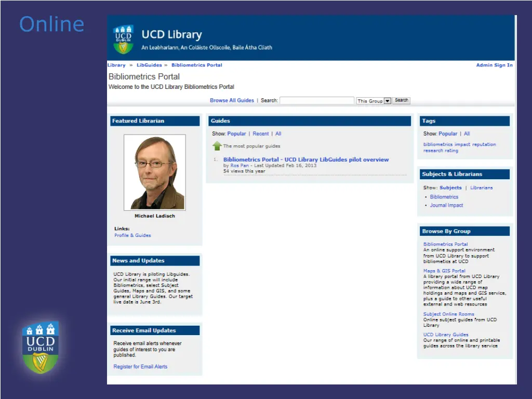Click the Bibliometrics Portal page heading
Viewport: 532px width, 399px height.
[x=144, y=77]
